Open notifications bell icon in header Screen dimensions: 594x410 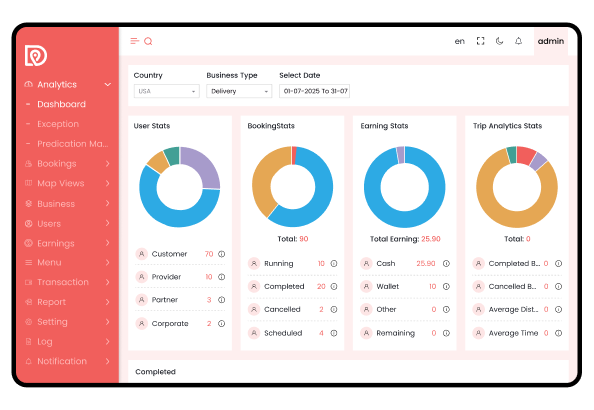[519, 41]
